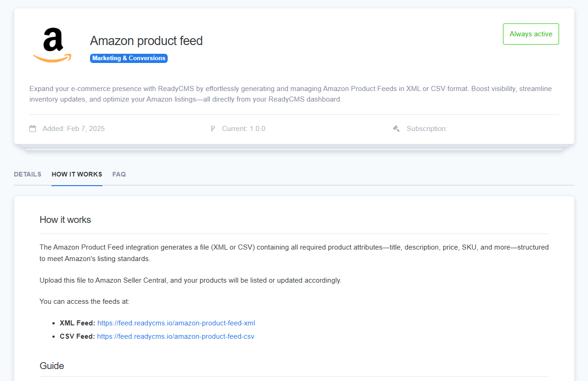The image size is (588, 381).
Task: Click the paragraph starting 'The Amazon Product Feed integration'
Action: coord(294,253)
